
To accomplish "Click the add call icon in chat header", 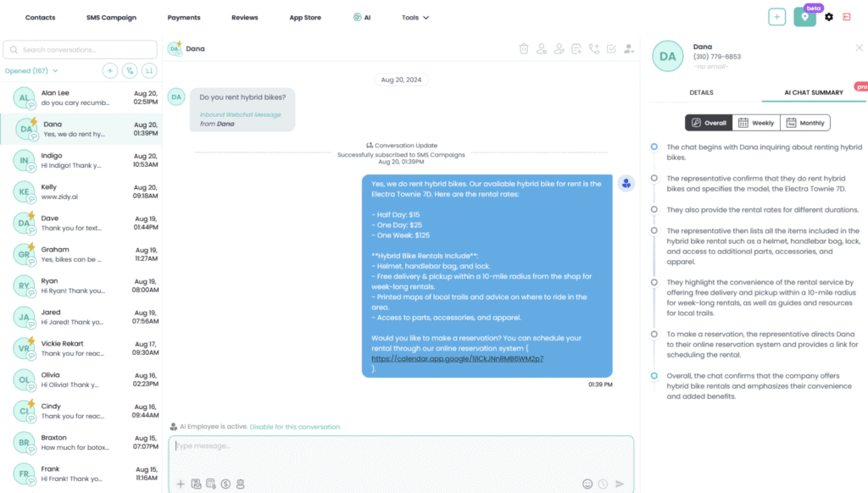I will [x=593, y=49].
